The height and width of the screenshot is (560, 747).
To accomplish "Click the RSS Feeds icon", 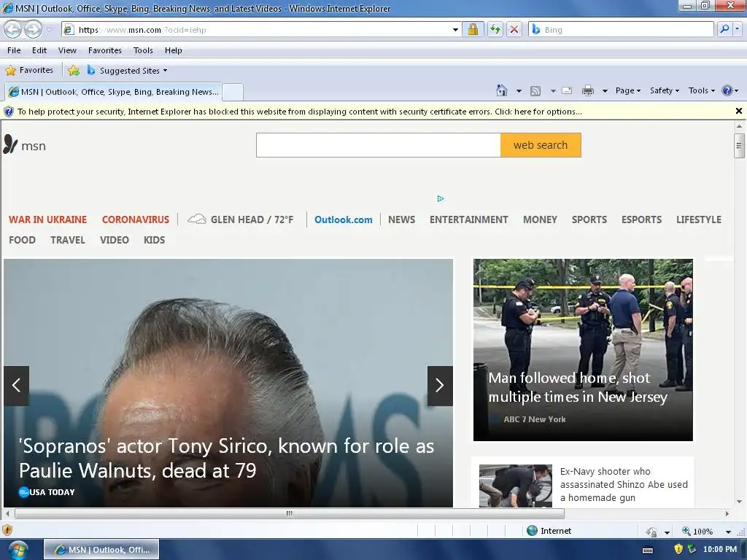I will click(535, 90).
